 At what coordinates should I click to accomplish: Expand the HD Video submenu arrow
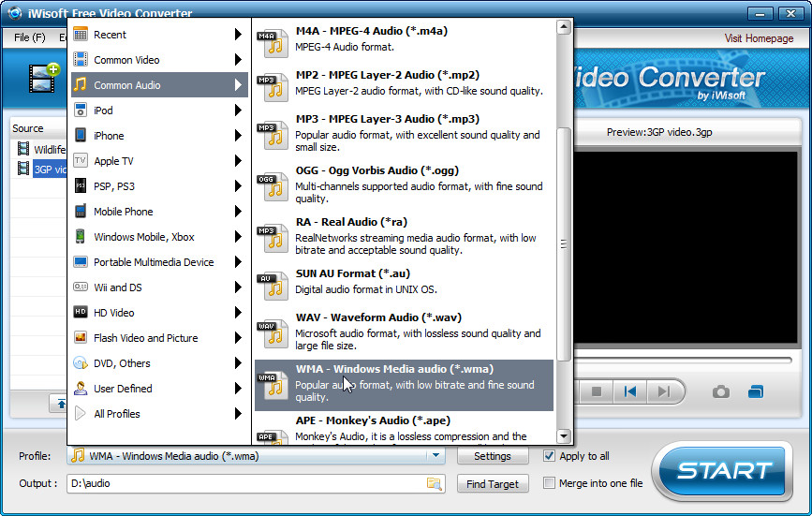238,312
